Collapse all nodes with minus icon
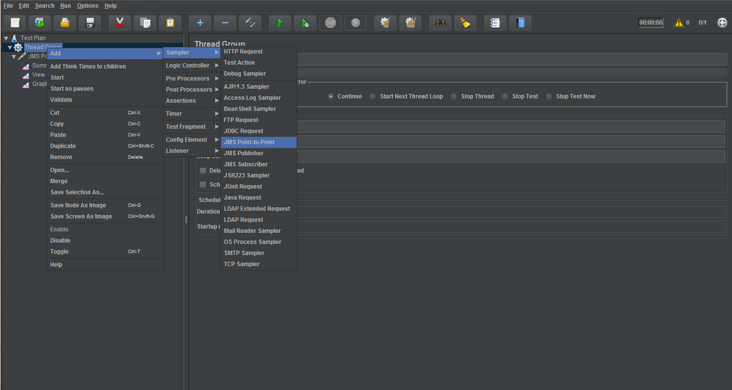Viewport: 732px width, 390px height. pos(225,23)
